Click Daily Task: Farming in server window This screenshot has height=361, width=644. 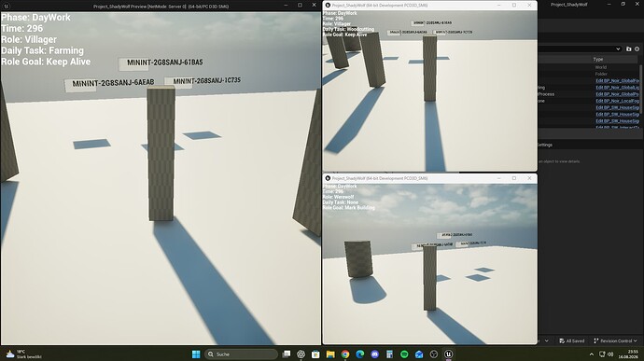42,51
